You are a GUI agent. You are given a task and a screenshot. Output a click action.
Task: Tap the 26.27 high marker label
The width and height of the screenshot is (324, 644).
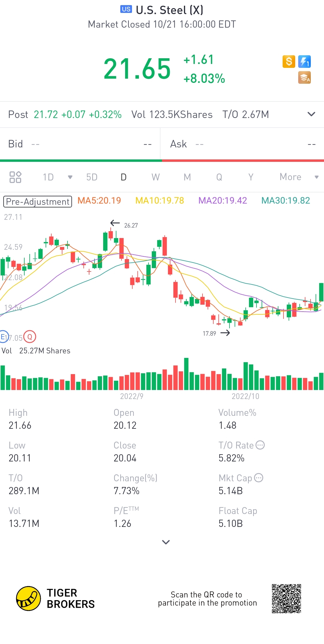click(131, 225)
